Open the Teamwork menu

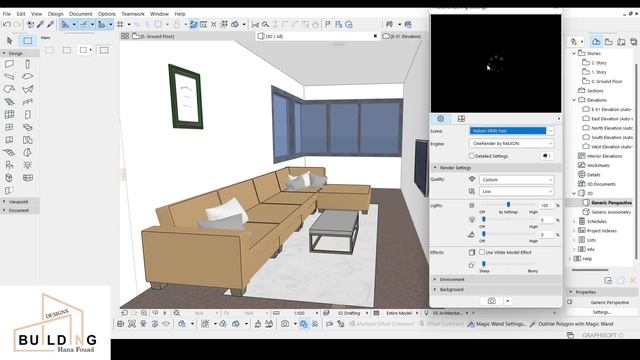click(x=133, y=14)
